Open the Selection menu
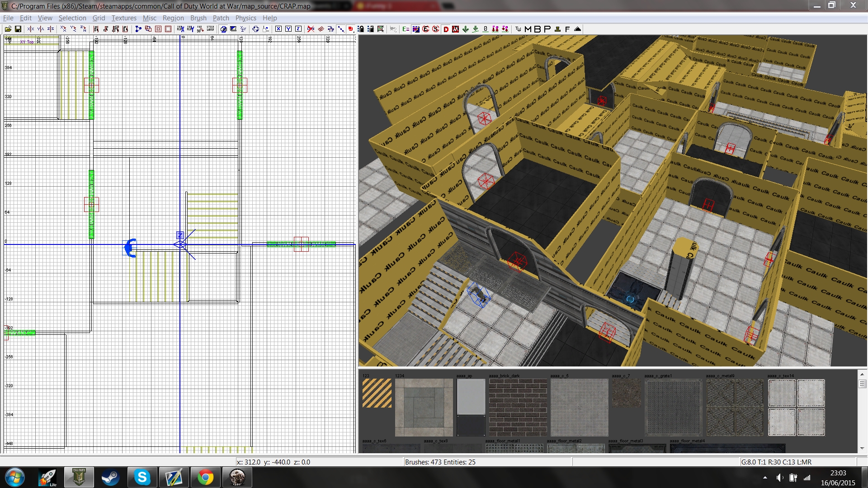 72,18
